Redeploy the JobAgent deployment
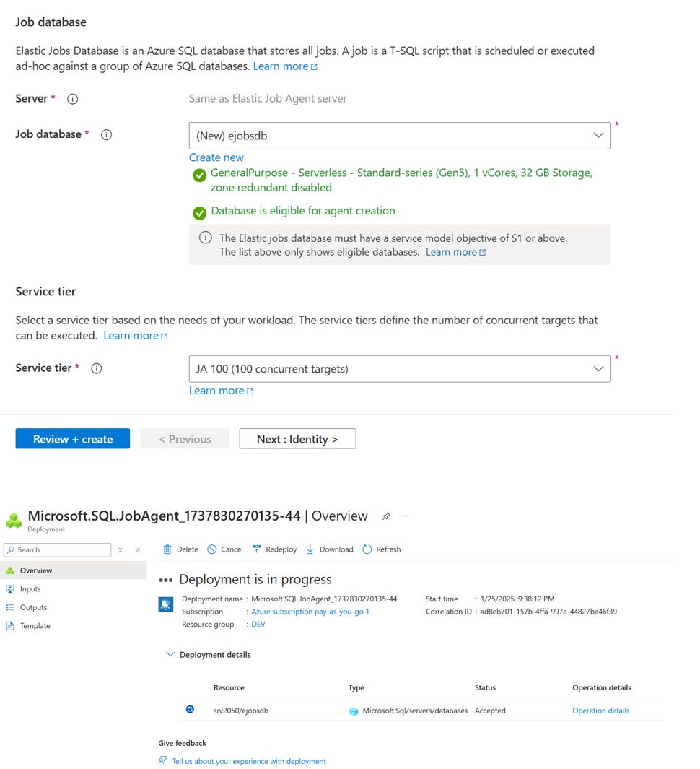Screen dimensions: 700x769 tap(274, 549)
